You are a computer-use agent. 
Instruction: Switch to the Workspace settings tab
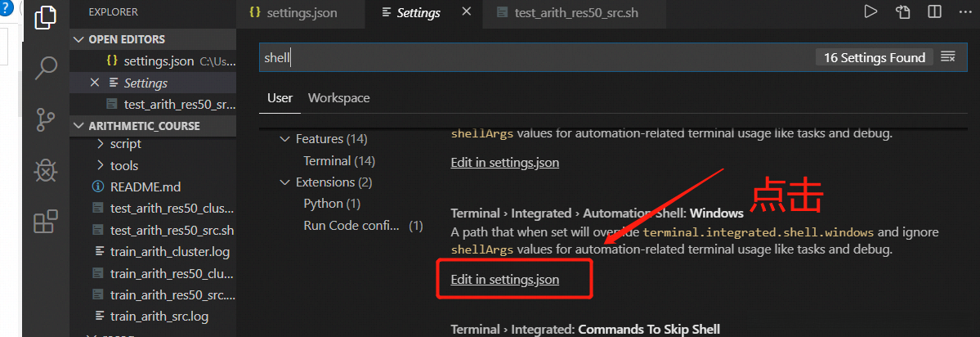tap(338, 98)
